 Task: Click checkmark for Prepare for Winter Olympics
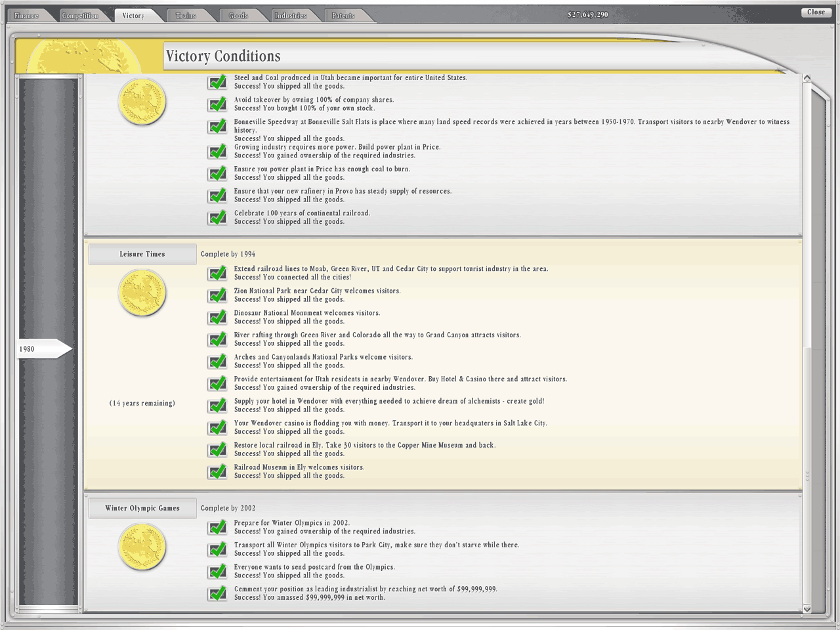[x=217, y=527]
